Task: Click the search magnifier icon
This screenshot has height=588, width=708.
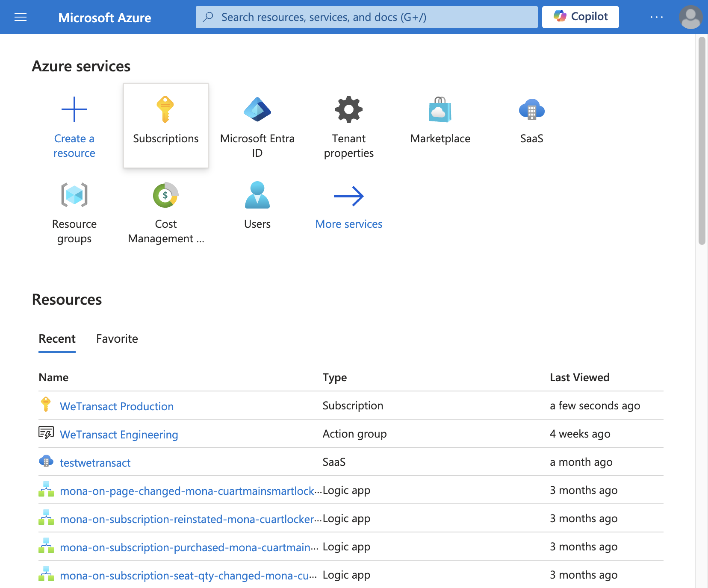Action: [x=208, y=17]
